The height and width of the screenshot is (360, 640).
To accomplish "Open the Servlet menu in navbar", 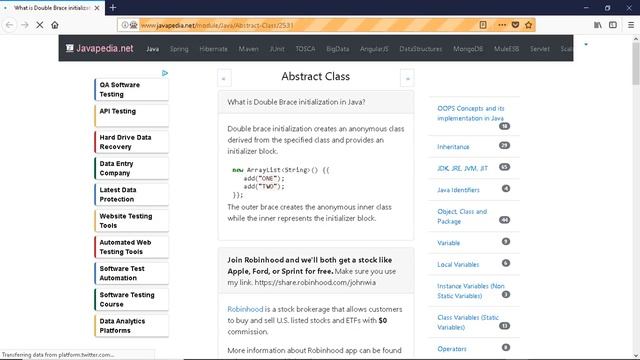I will coord(540,49).
